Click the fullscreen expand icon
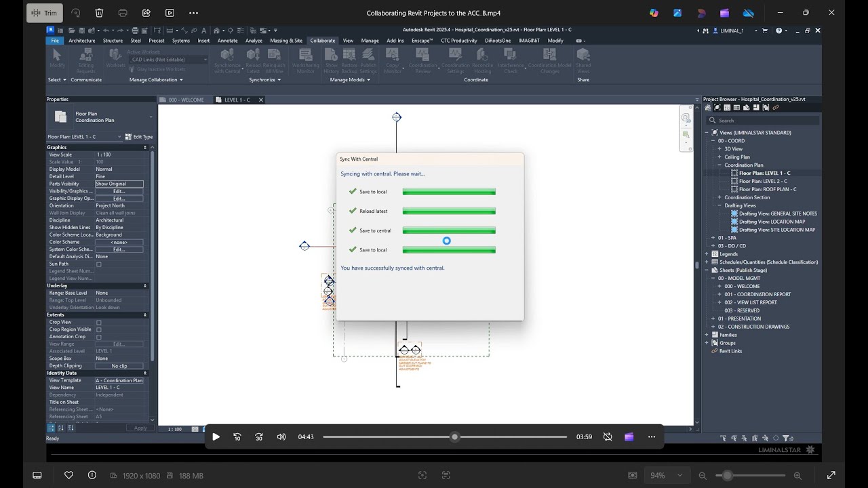The height and width of the screenshot is (488, 868). click(x=831, y=475)
